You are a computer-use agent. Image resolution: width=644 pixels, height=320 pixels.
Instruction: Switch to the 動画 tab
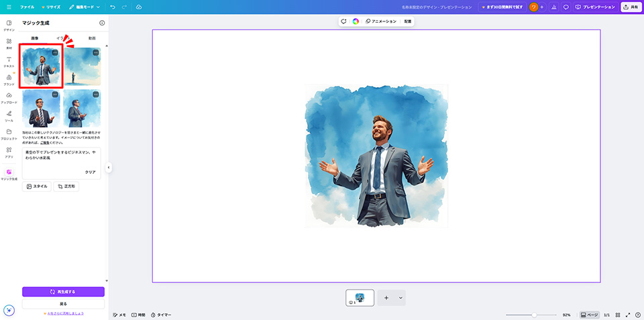(92, 38)
